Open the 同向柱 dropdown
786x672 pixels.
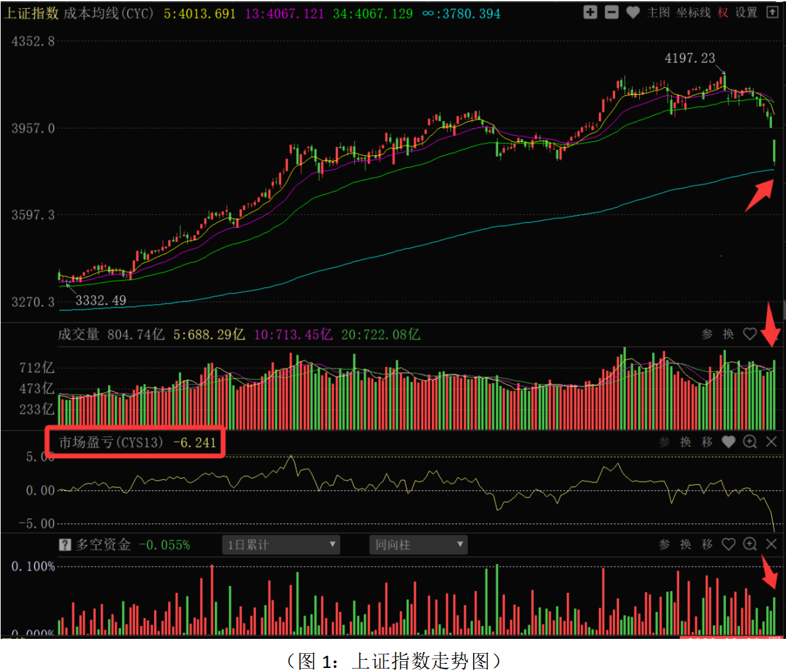pos(418,544)
